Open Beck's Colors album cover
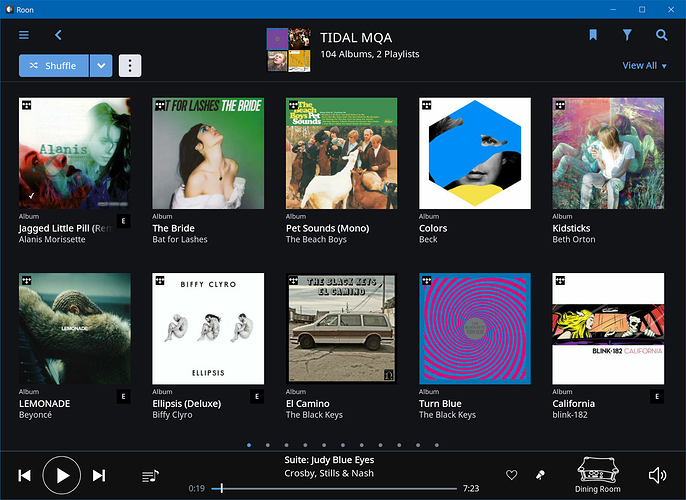This screenshot has width=686, height=500. (x=475, y=153)
